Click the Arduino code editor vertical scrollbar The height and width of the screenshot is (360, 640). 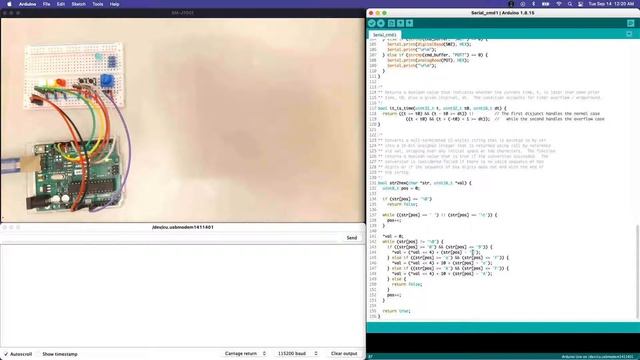pos(637,271)
